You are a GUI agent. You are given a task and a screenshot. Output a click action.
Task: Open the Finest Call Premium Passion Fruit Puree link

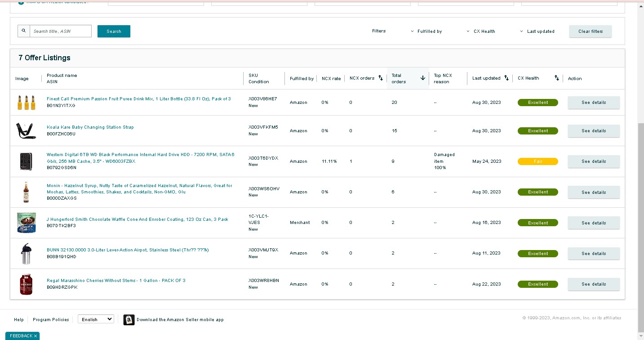pyautogui.click(x=139, y=99)
